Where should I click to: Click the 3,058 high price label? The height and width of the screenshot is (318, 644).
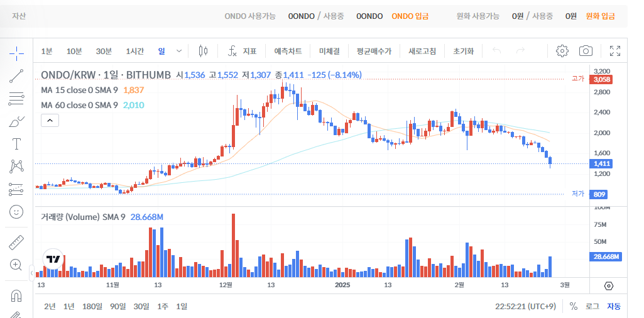pyautogui.click(x=601, y=79)
